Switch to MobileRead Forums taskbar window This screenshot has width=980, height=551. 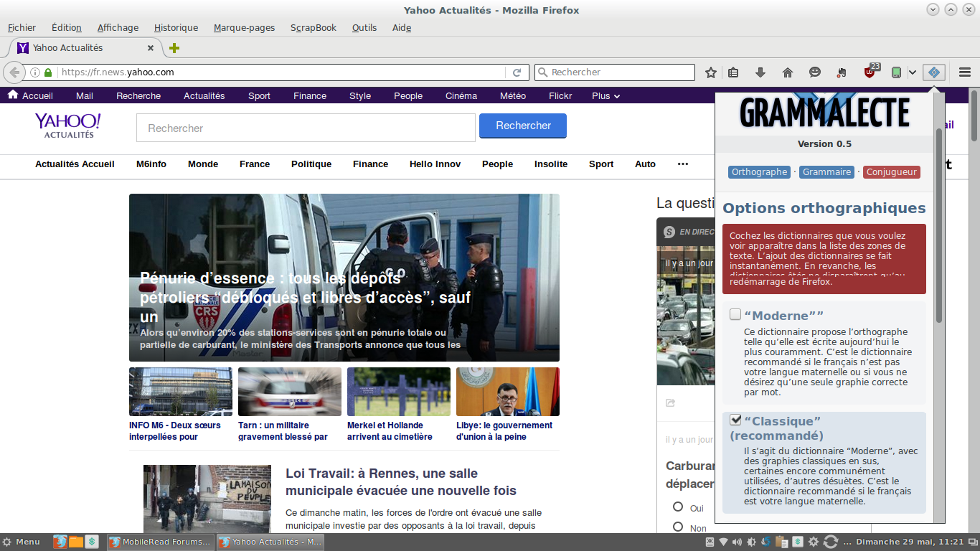pyautogui.click(x=160, y=542)
